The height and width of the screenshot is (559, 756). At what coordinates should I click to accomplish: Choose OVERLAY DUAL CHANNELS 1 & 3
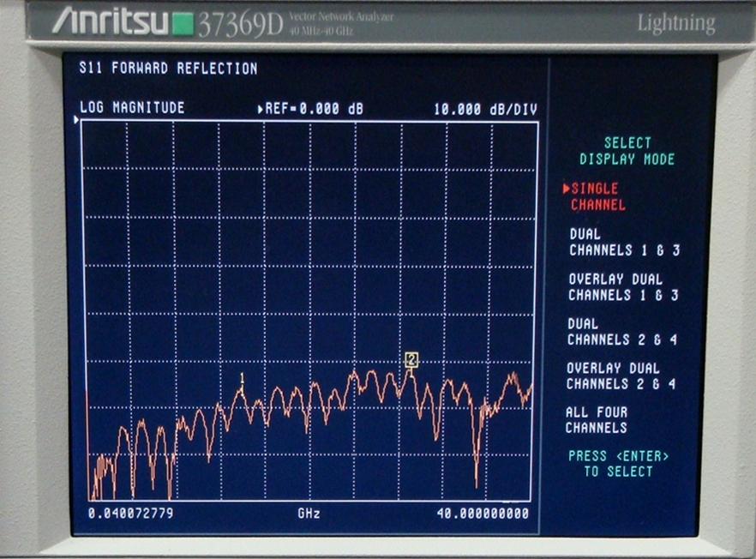pyautogui.click(x=623, y=287)
